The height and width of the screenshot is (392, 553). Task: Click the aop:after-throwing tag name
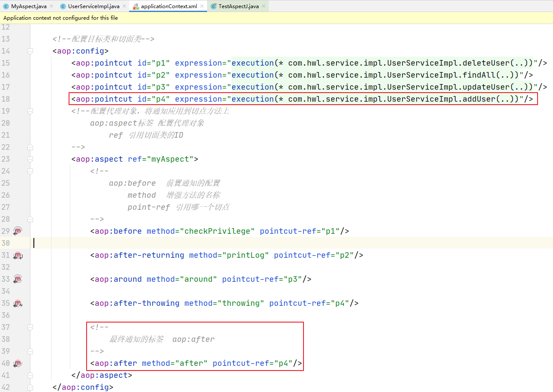tap(137, 303)
